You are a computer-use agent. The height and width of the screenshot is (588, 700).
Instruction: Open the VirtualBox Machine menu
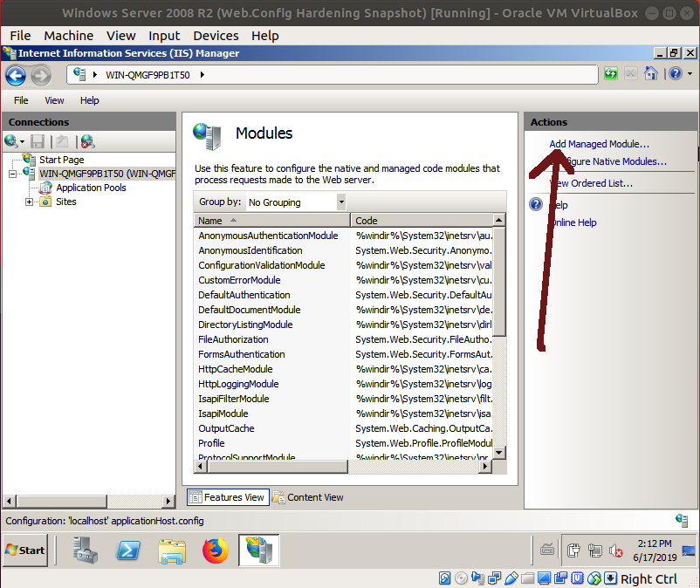tap(69, 36)
